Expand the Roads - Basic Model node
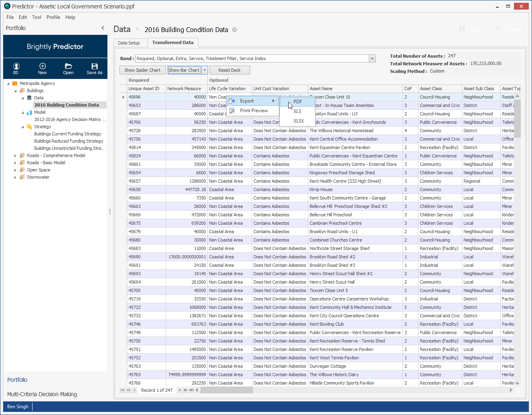 15,163
